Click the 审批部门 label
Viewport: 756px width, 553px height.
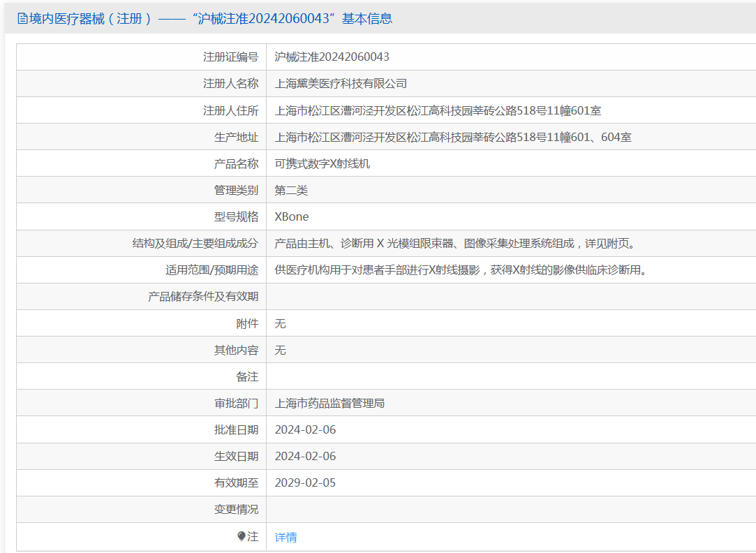tap(236, 403)
